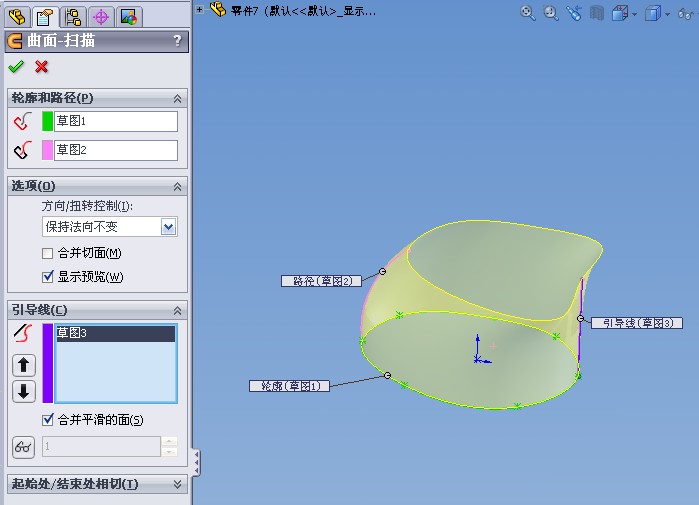The height and width of the screenshot is (505, 699).
Task: Open the Display Style dropdown arrow
Action: tap(667, 15)
